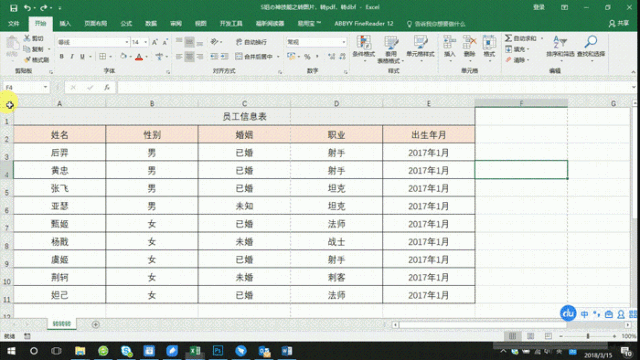Toggle wrap text button
This screenshot has height=360, width=640.
point(251,42)
